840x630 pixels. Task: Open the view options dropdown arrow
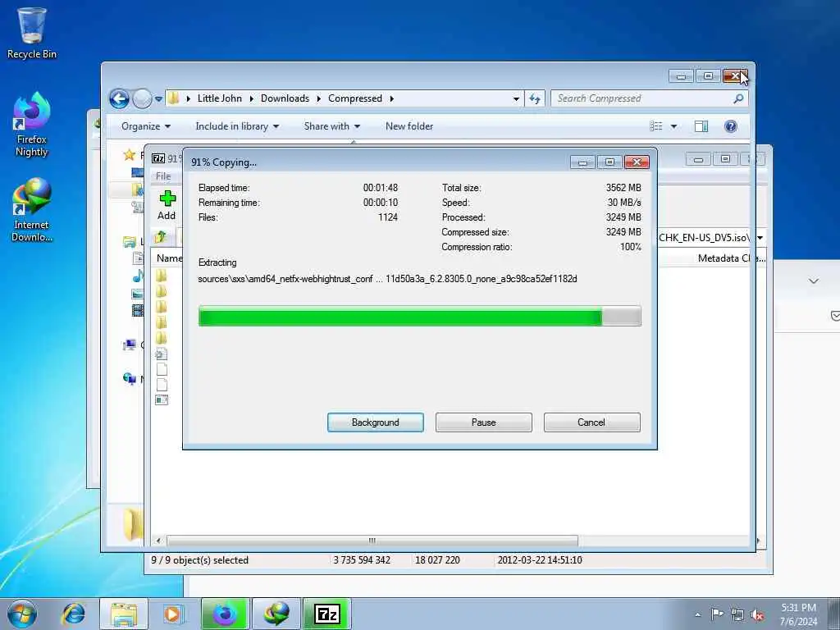[674, 126]
